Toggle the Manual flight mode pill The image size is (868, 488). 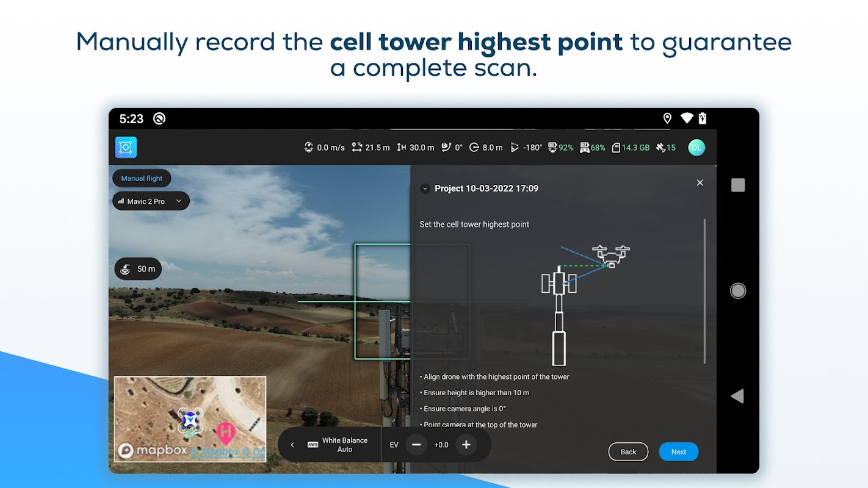(142, 178)
